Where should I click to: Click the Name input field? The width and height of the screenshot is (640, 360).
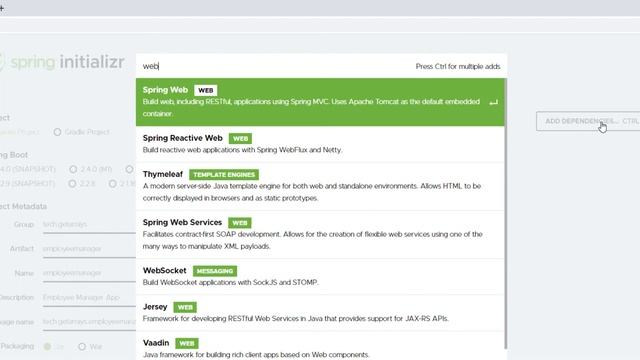pos(89,273)
